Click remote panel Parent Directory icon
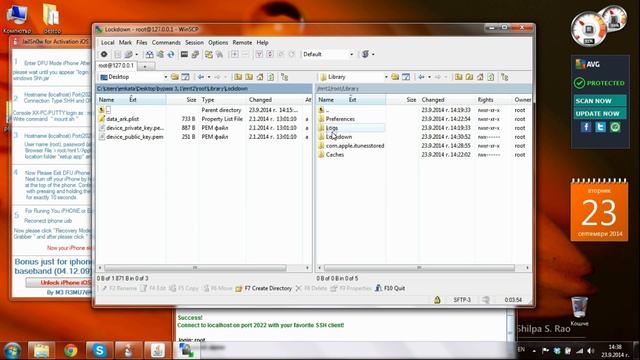 coord(458,77)
